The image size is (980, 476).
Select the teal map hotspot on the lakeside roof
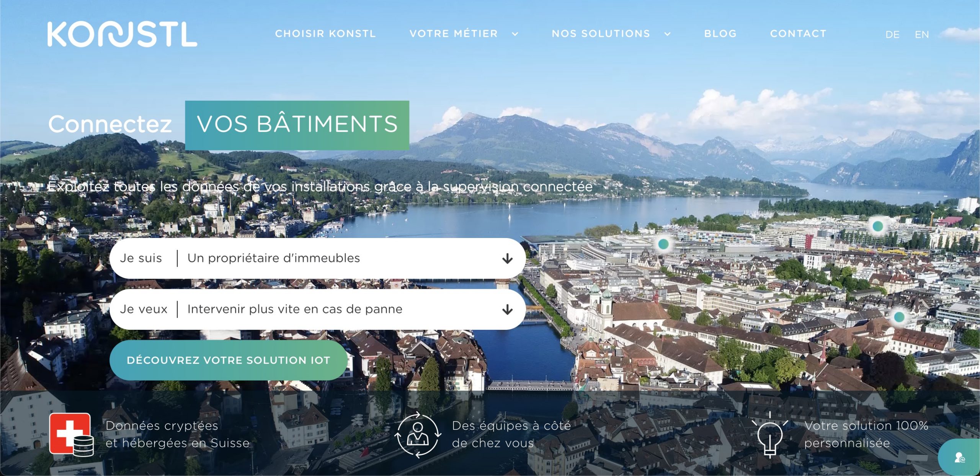[x=663, y=244]
